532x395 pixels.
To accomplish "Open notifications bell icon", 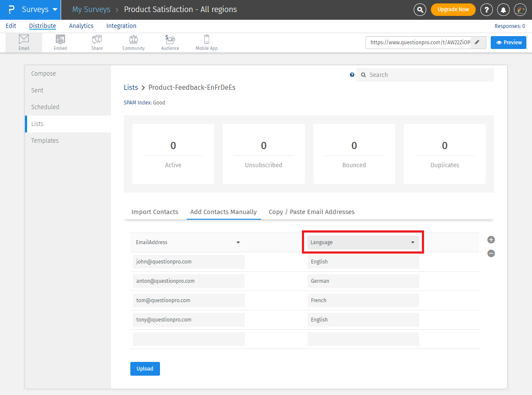I will tap(503, 9).
